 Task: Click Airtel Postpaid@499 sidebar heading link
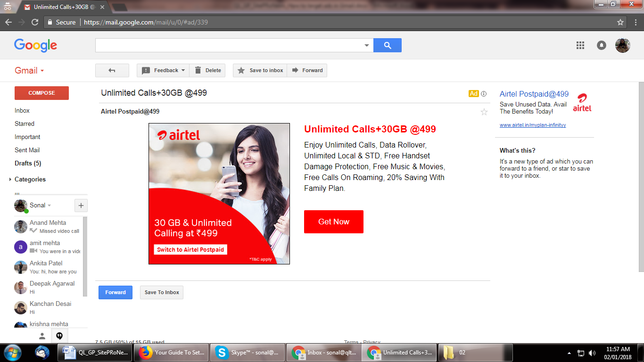(534, 94)
